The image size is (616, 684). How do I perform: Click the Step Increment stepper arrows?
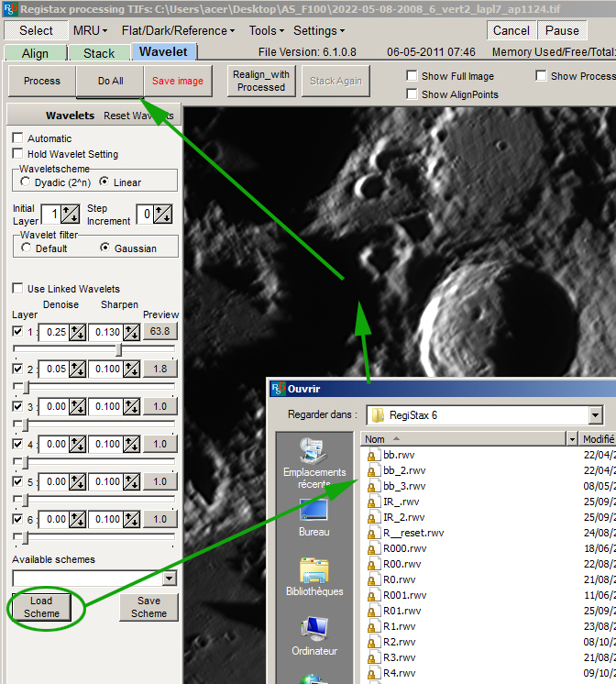pos(163,215)
